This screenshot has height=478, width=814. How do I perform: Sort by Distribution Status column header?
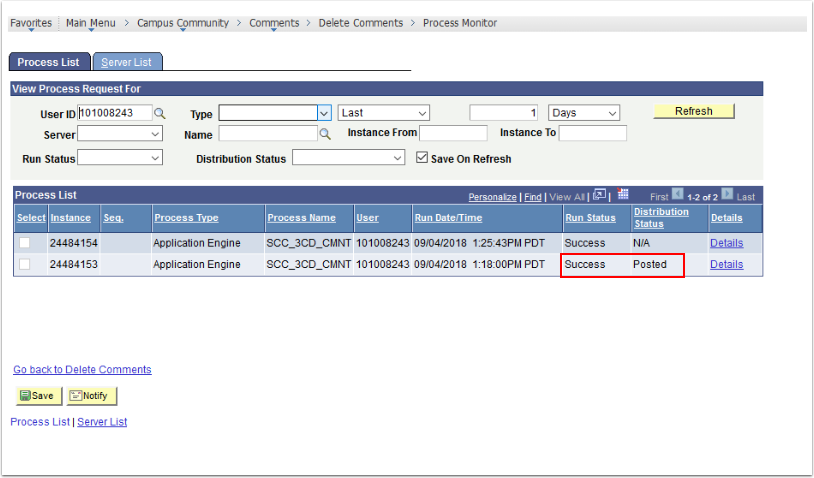coord(661,218)
